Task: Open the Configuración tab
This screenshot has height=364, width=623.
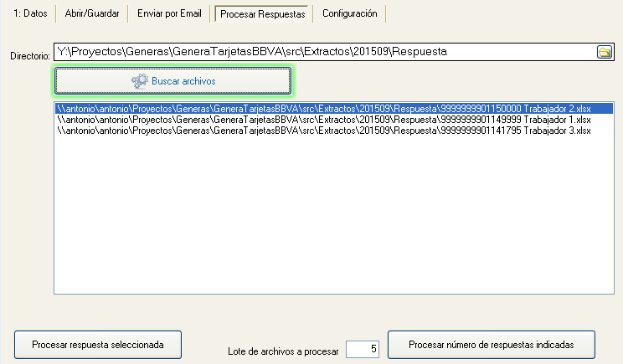Action: [350, 13]
